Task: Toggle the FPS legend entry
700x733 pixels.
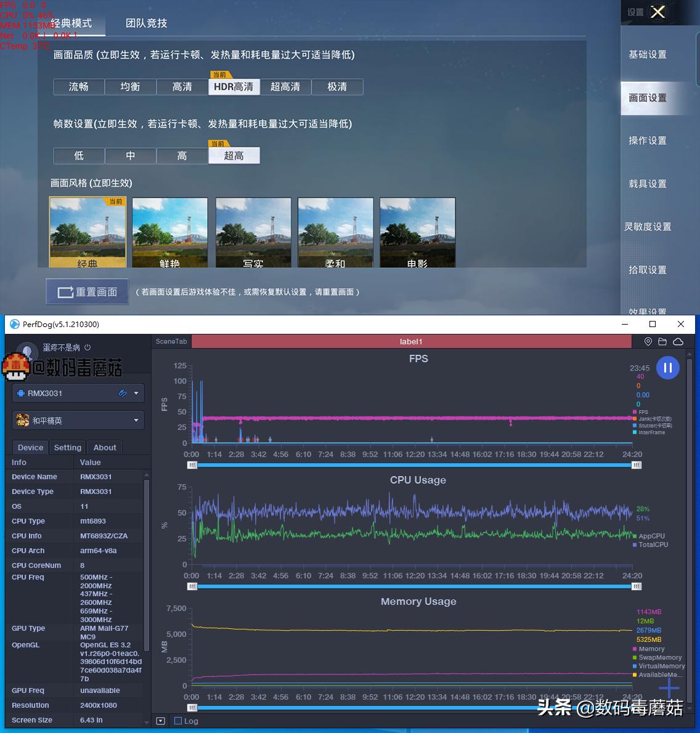Action: point(643,411)
